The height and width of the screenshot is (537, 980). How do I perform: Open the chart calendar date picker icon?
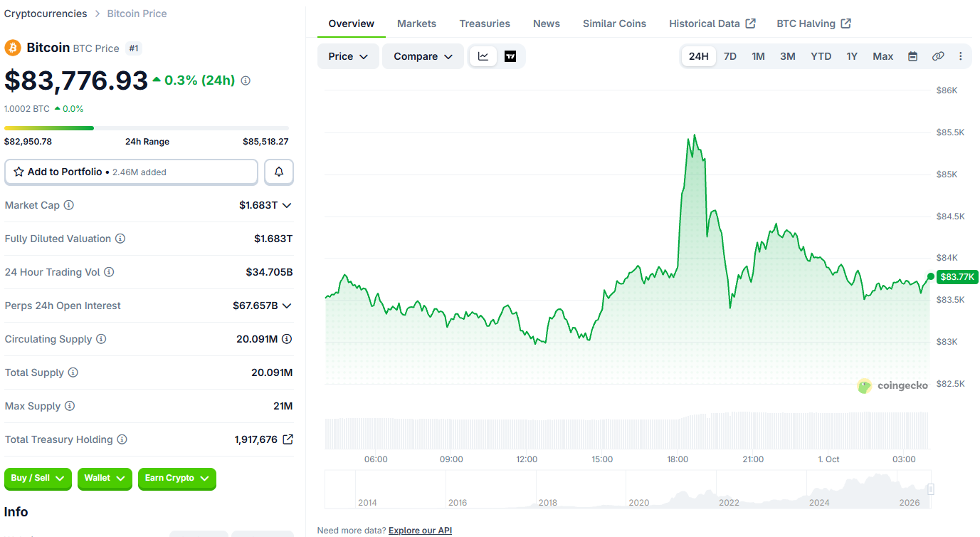click(912, 56)
